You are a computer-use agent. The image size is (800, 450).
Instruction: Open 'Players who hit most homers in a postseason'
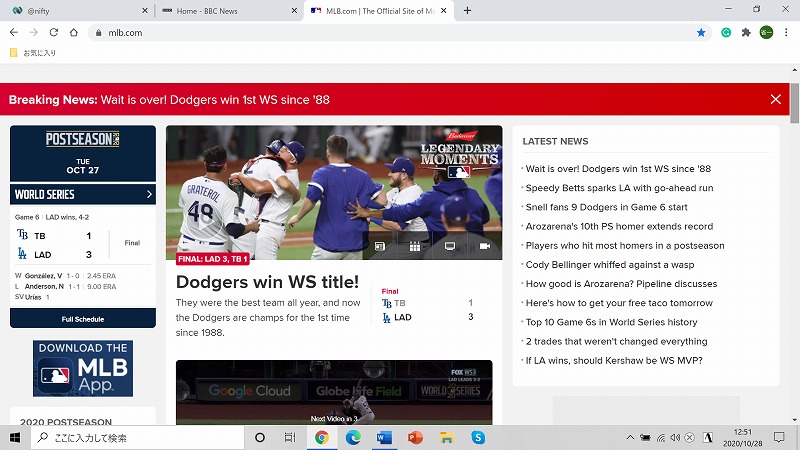click(625, 245)
